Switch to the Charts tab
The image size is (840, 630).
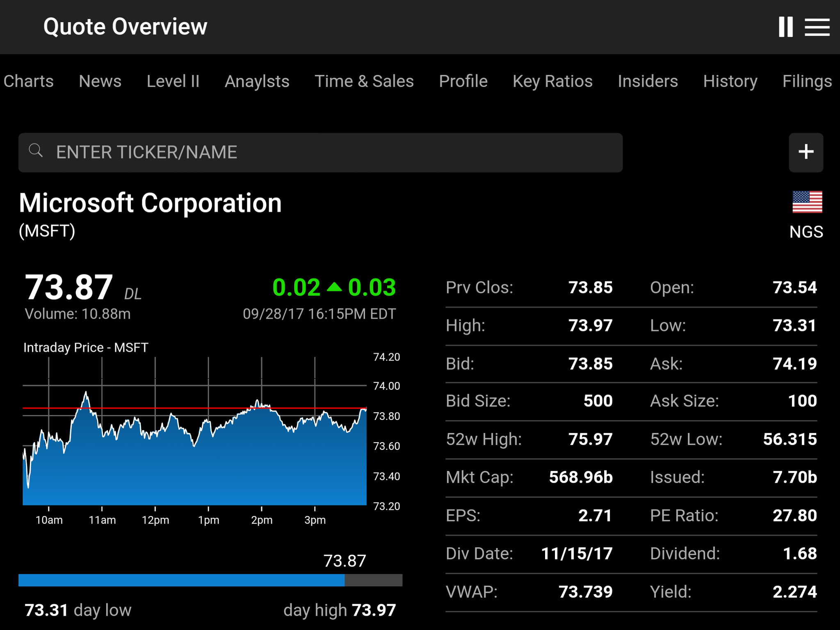[x=28, y=81]
